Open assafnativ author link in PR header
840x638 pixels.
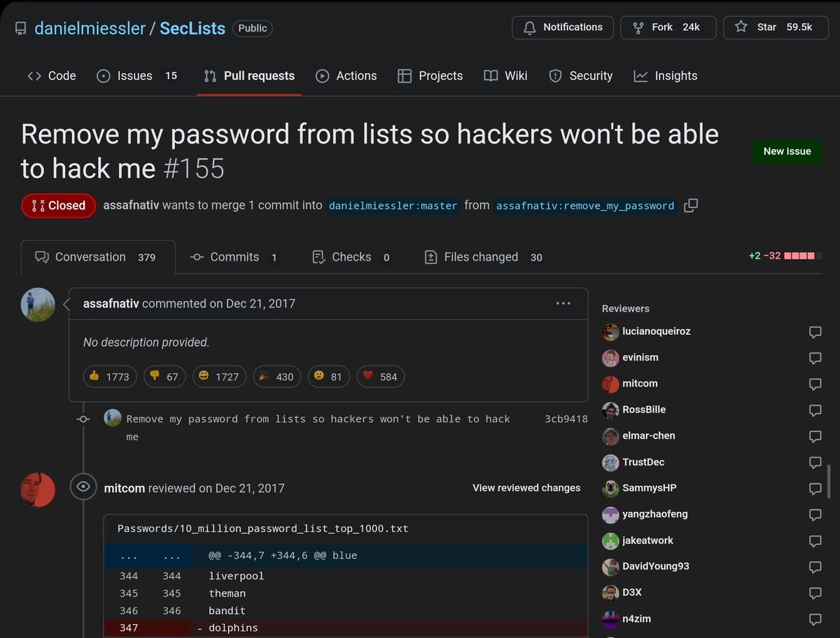[x=131, y=205]
